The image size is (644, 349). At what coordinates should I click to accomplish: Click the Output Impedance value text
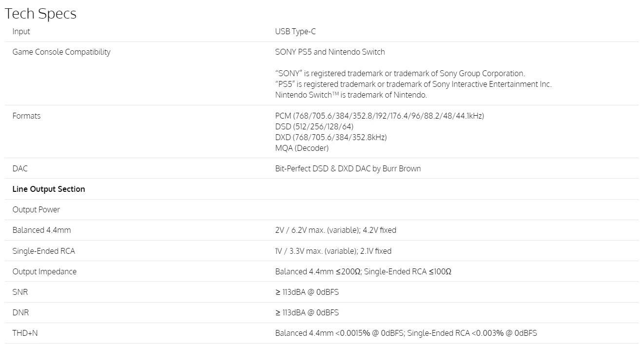point(363,272)
